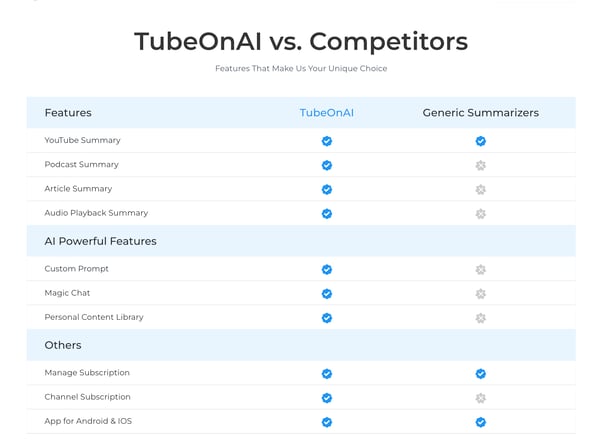The image size is (606, 440).
Task: Select the TubeOnAI column header
Action: pyautogui.click(x=327, y=113)
